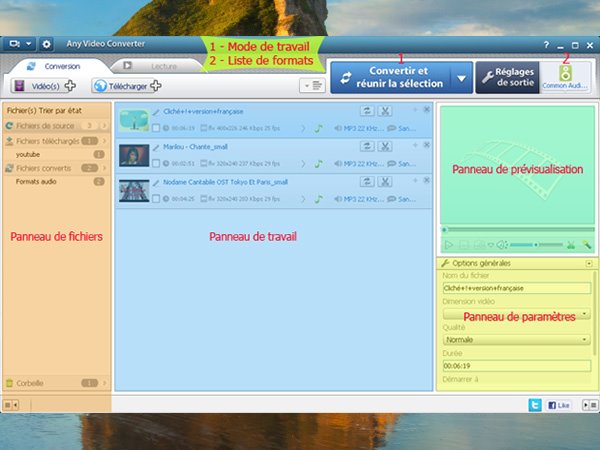Click the convert icon on the Cliché row
Image resolution: width=600 pixels, height=450 pixels.
368,111
